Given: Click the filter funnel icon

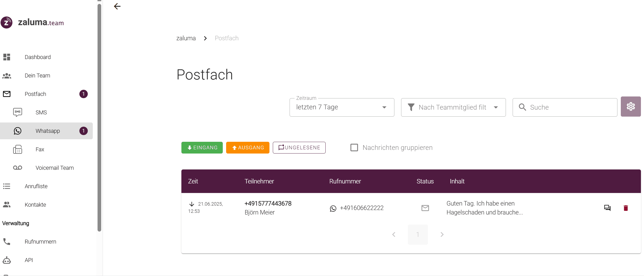Looking at the screenshot, I should (x=411, y=107).
